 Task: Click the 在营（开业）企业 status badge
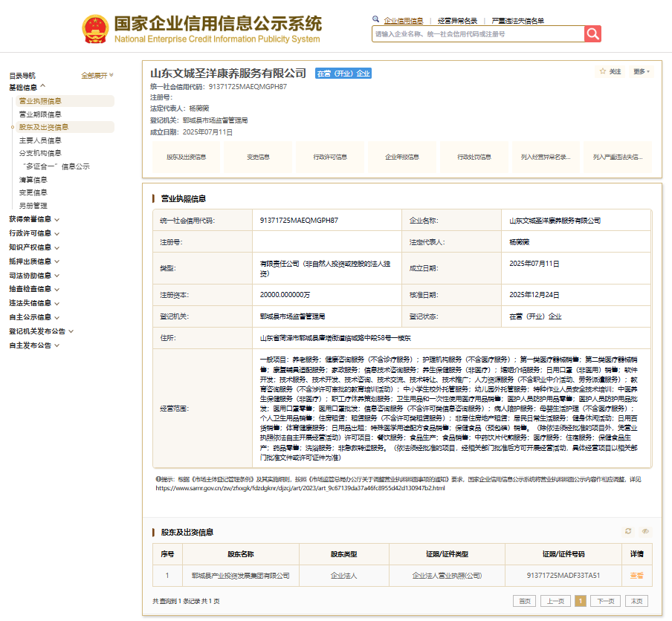[343, 74]
